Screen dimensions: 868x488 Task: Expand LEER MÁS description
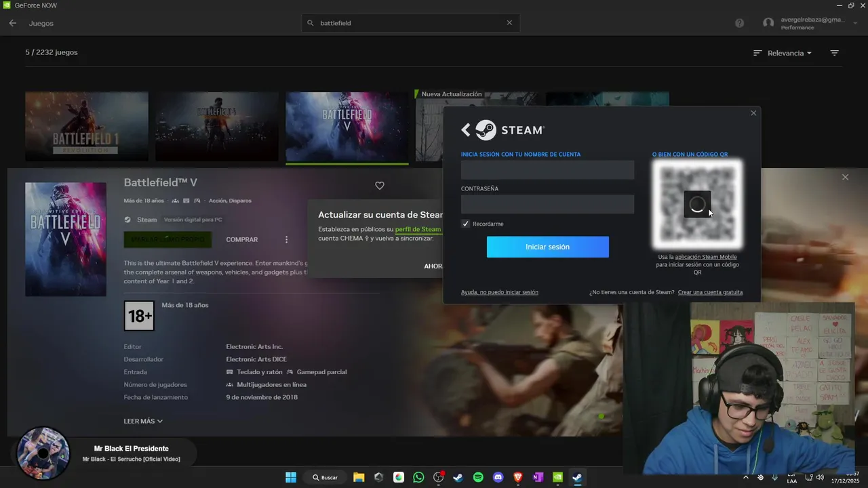[x=143, y=421]
